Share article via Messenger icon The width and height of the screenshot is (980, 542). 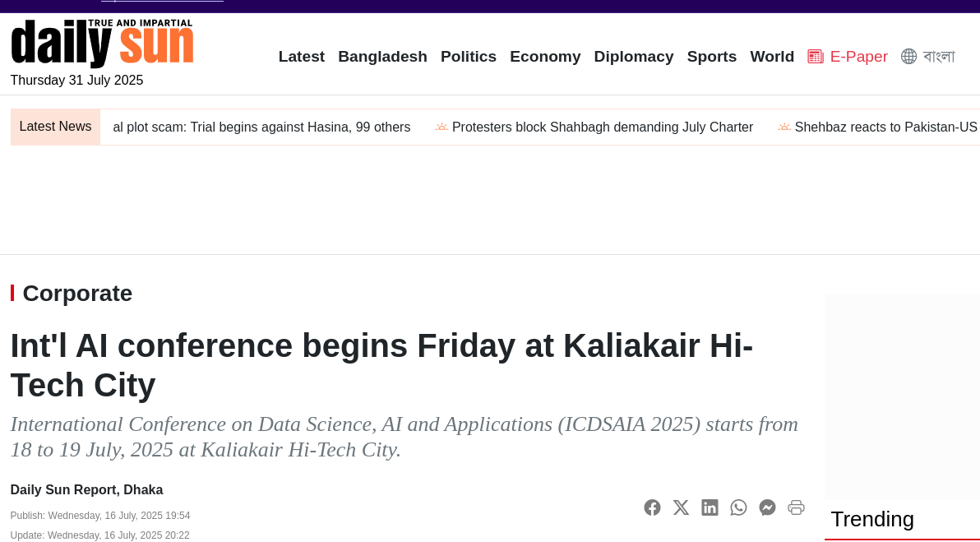coord(767,507)
